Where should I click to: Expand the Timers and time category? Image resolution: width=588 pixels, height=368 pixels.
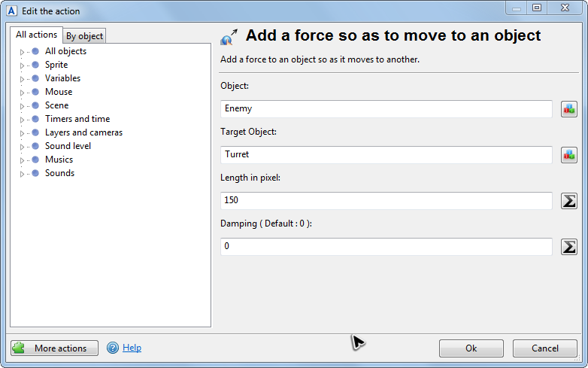(22, 120)
